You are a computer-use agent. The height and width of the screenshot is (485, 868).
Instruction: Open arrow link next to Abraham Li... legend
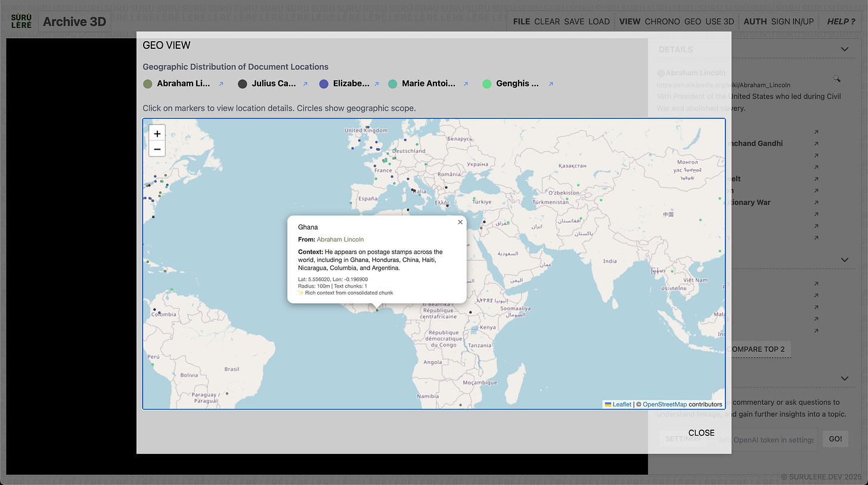pyautogui.click(x=221, y=84)
